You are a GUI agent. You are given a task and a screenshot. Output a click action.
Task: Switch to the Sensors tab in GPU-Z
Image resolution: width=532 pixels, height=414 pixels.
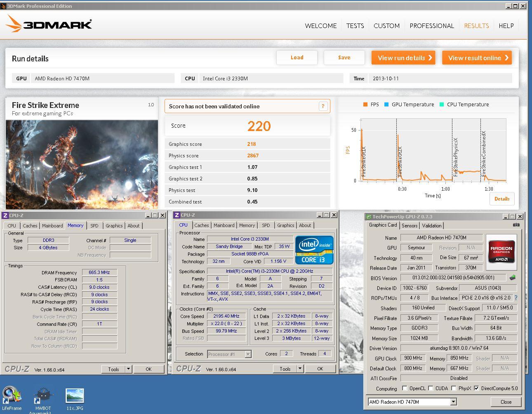click(x=410, y=226)
